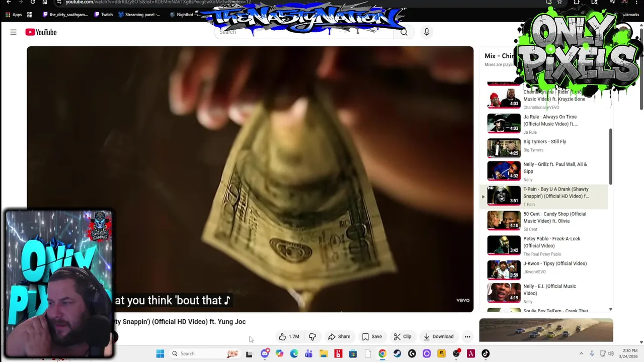
Task: Reload the page in the browser
Action: coord(33,2)
